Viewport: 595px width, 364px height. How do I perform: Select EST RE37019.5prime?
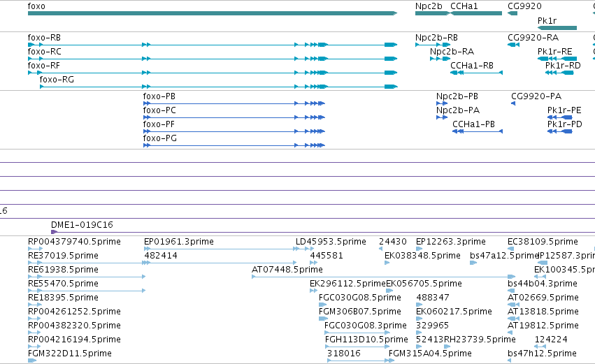click(x=63, y=256)
